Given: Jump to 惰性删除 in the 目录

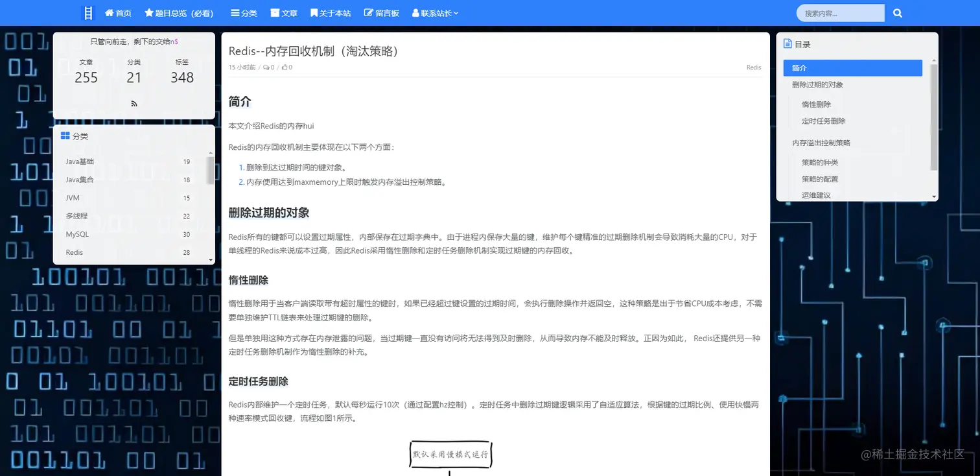Looking at the screenshot, I should pos(816,104).
